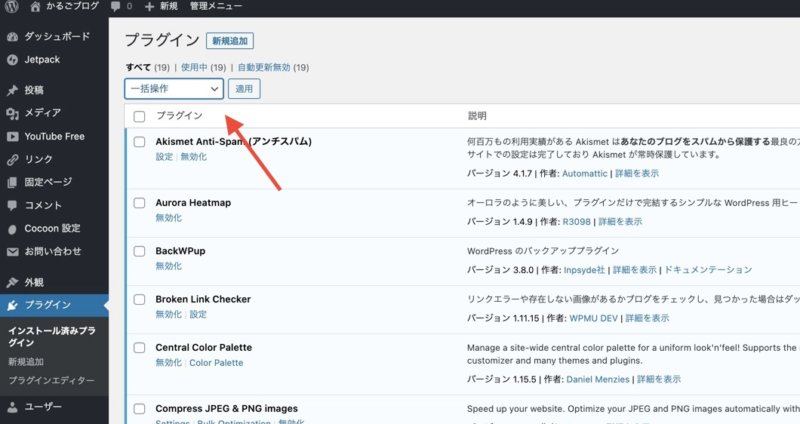Open the 一括操作 bulk actions dropdown
800x424 pixels.
pos(174,89)
